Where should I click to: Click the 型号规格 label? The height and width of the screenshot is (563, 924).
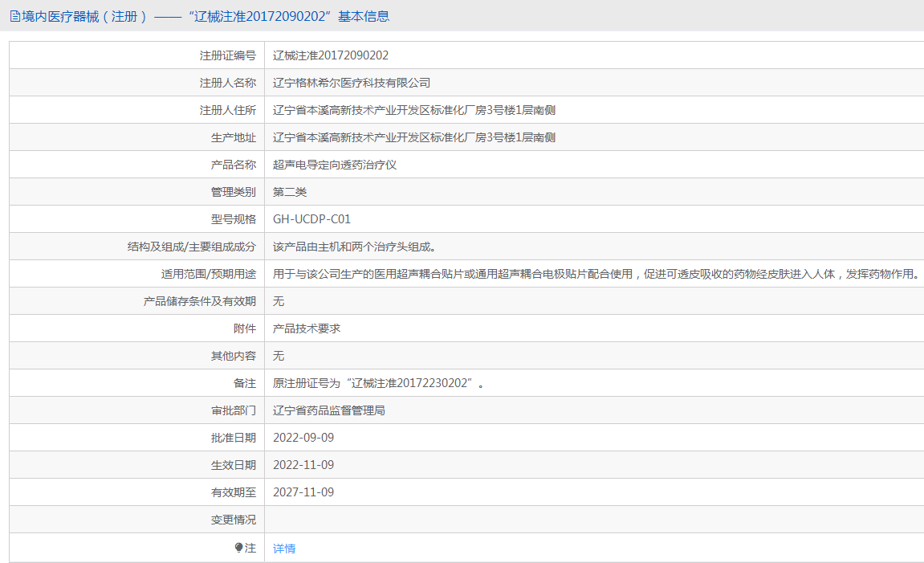[x=234, y=219]
